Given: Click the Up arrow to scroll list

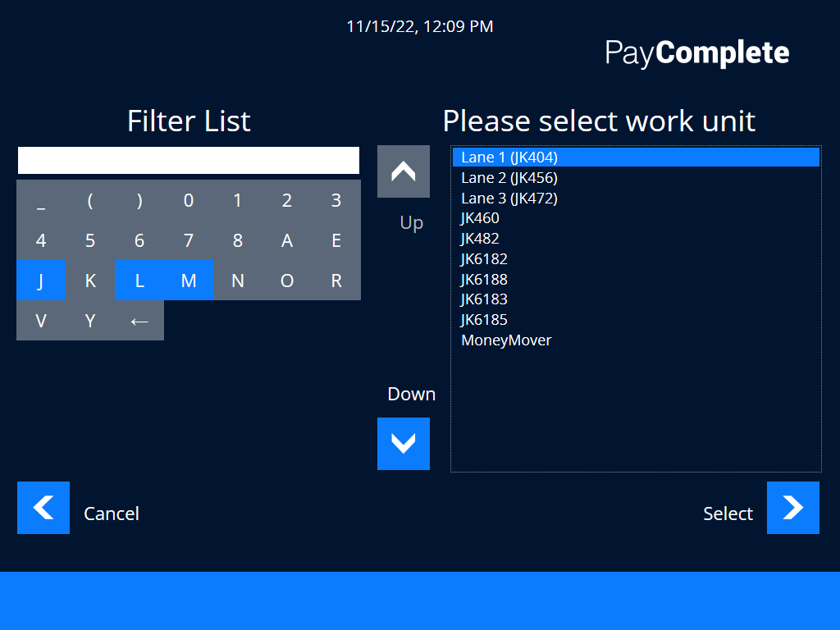Looking at the screenshot, I should coord(403,171).
